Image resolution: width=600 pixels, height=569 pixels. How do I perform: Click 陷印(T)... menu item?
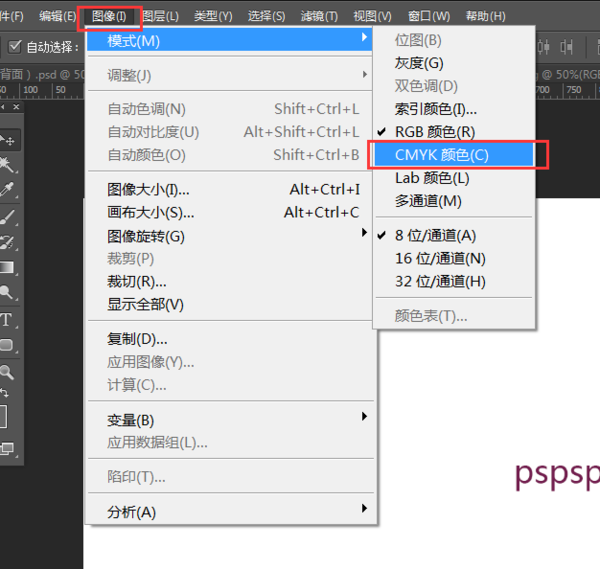230,477
